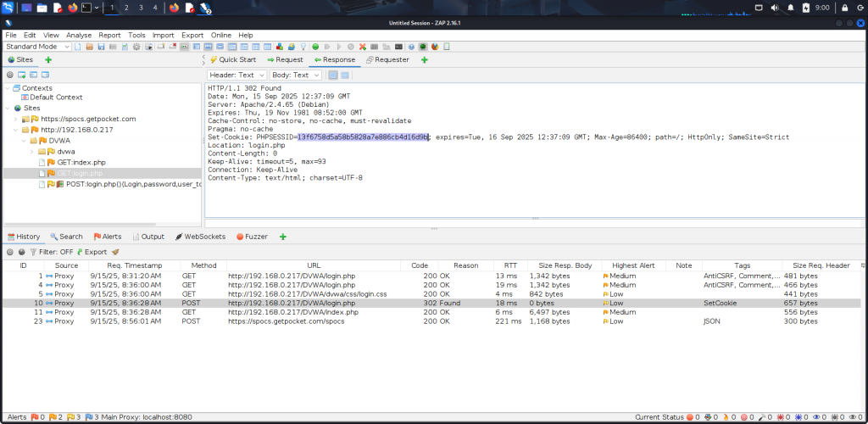Click the green plus after Requester tab

(425, 59)
